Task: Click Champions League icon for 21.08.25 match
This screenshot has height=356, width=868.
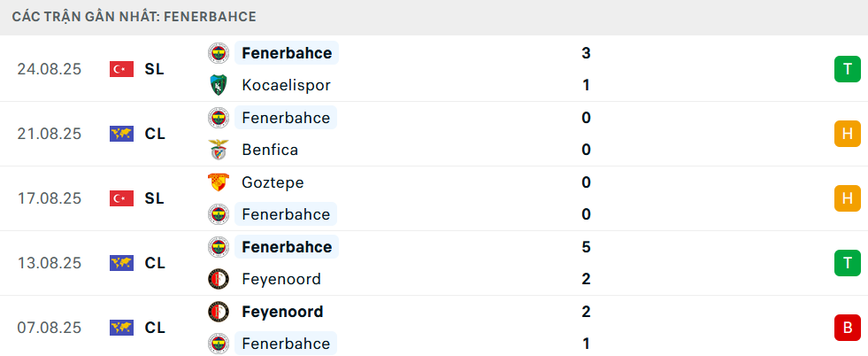Action: [x=121, y=134]
